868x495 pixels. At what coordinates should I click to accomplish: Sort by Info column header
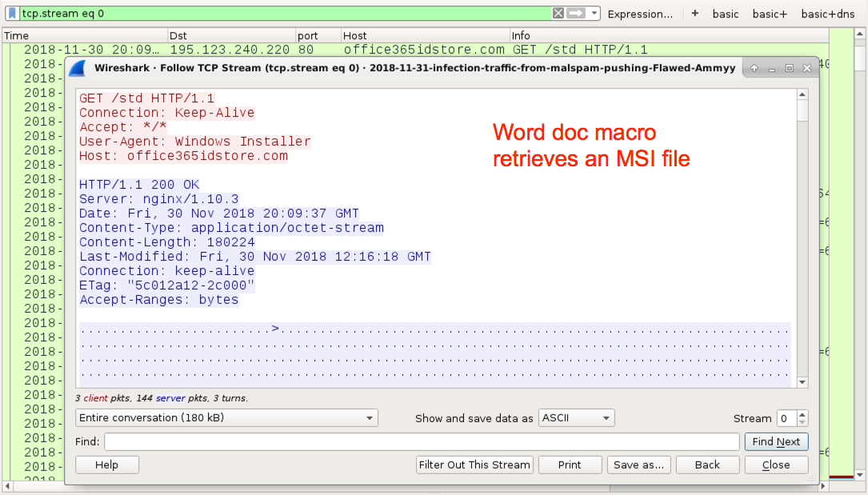tap(669, 35)
